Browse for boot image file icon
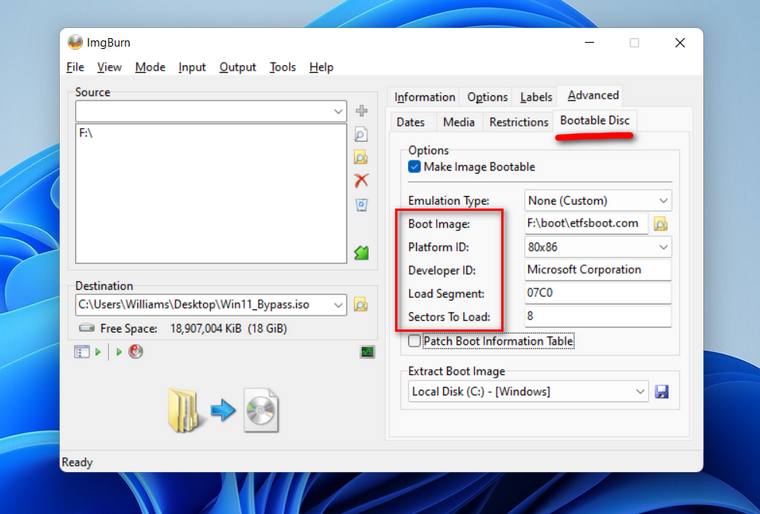 661,224
